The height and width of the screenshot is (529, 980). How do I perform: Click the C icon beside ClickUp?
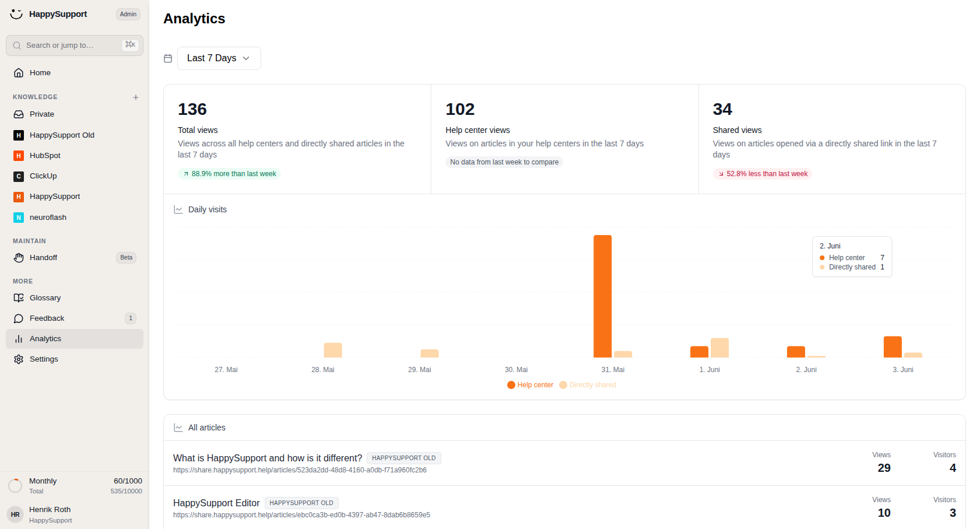click(19, 176)
